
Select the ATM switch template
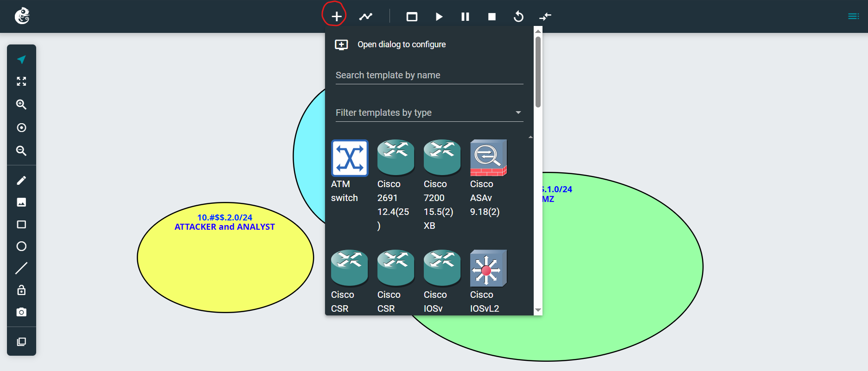[350, 171]
